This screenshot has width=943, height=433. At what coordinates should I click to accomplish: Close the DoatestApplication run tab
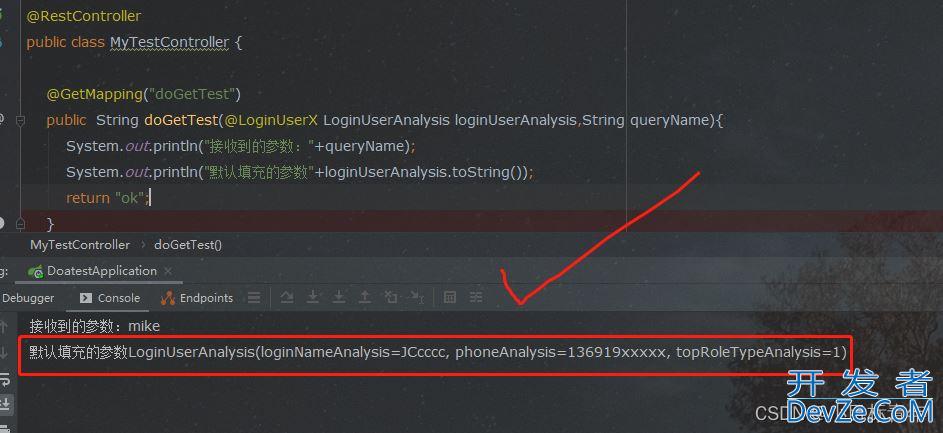point(168,271)
